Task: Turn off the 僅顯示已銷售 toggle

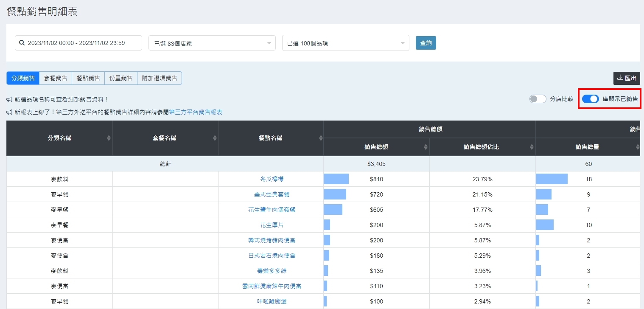Action: (590, 99)
